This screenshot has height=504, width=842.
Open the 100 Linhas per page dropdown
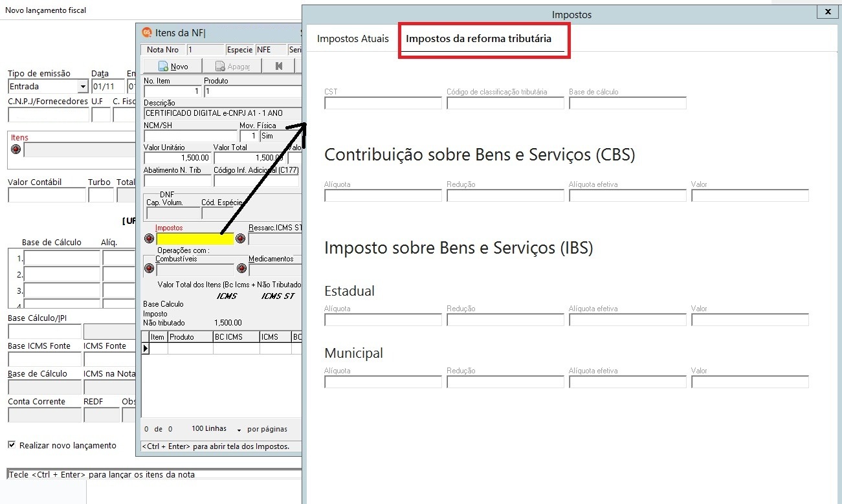(x=239, y=430)
